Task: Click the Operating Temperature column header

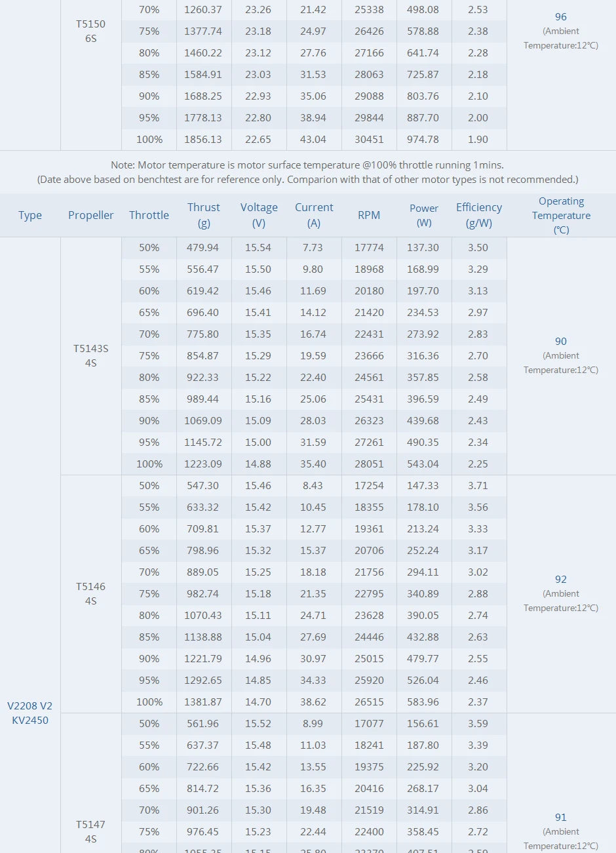Action: (561, 215)
